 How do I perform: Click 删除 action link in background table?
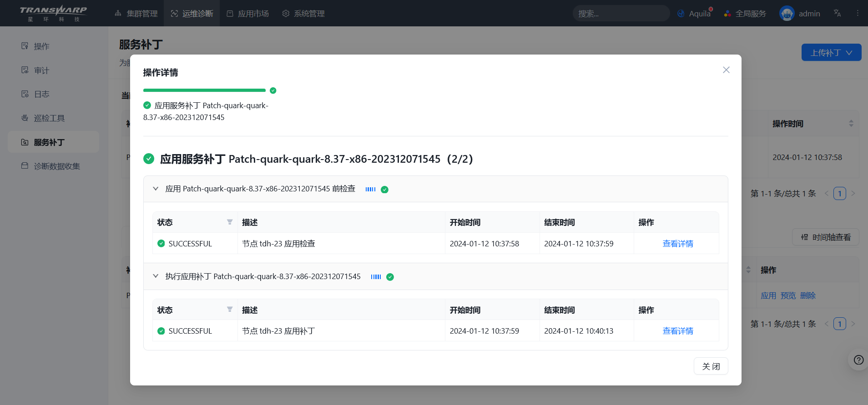pyautogui.click(x=808, y=295)
